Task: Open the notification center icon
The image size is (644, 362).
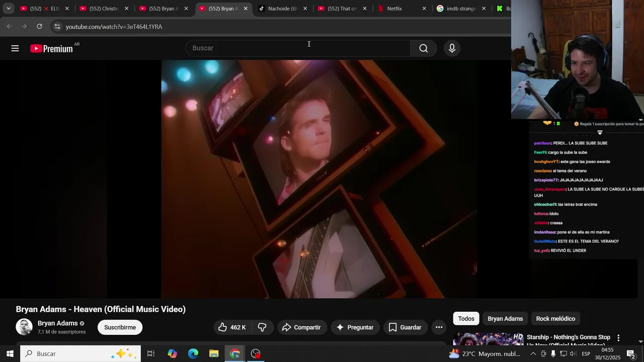Action: click(631, 353)
